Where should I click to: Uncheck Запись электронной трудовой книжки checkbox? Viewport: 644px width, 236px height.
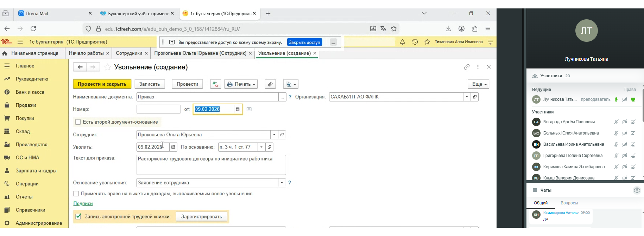(78, 216)
